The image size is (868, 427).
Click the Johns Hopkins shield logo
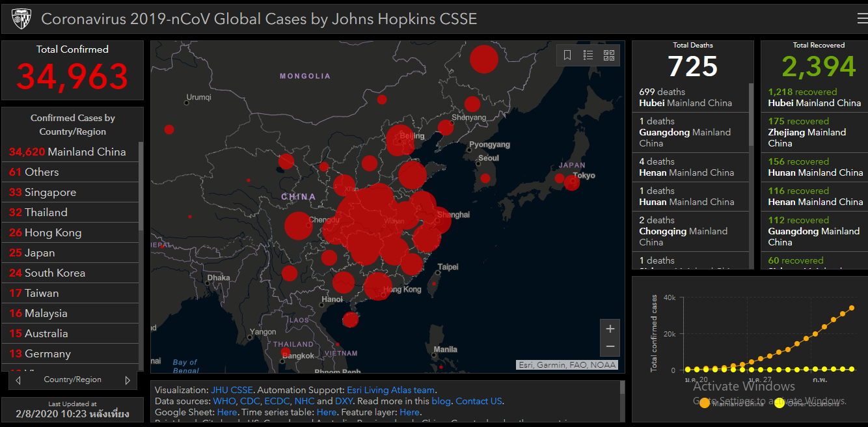click(x=21, y=19)
